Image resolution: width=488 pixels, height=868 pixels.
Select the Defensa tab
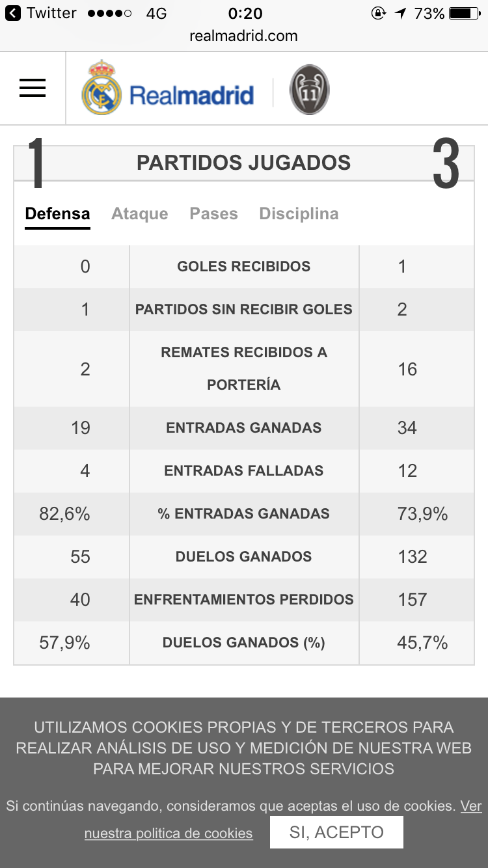(57, 214)
